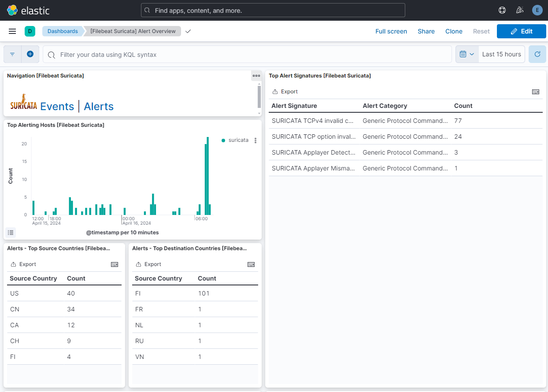
Task: Toggle keyboard icon in Top Source Countries
Action: click(115, 264)
